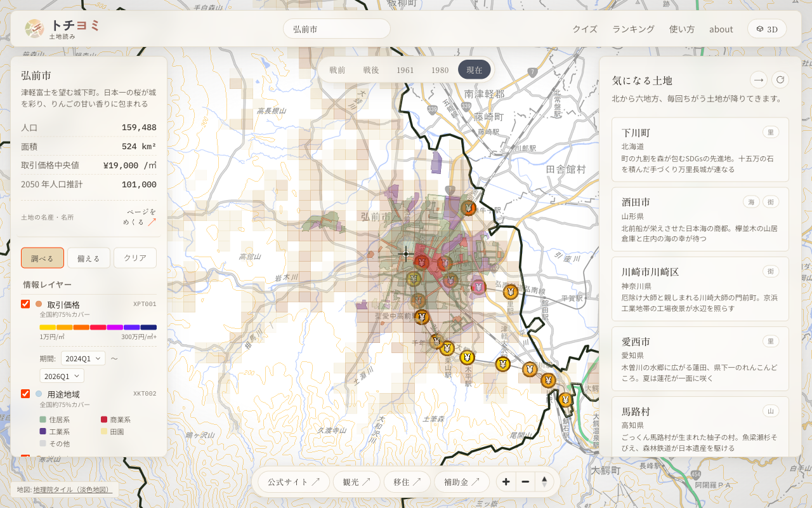Open the 使い方 menu item

click(682, 29)
